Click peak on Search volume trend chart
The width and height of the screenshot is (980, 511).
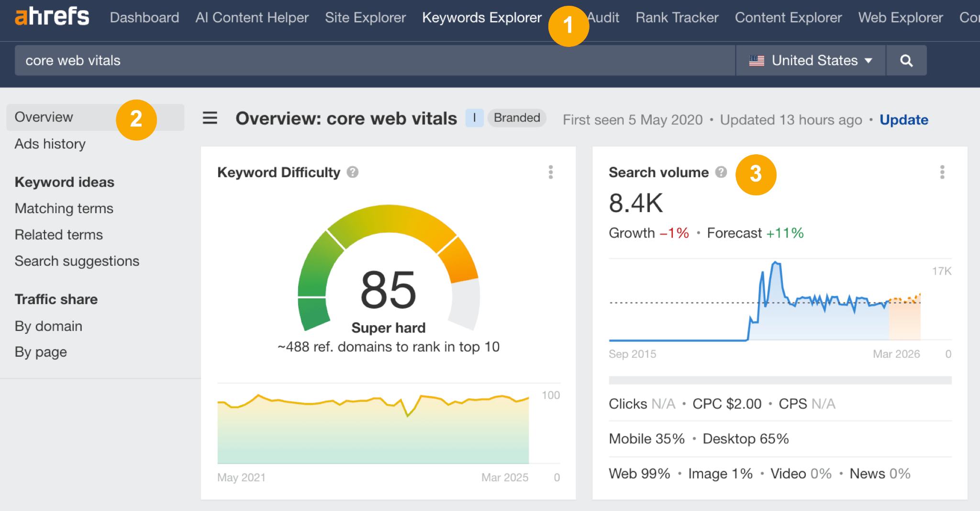[776, 263]
